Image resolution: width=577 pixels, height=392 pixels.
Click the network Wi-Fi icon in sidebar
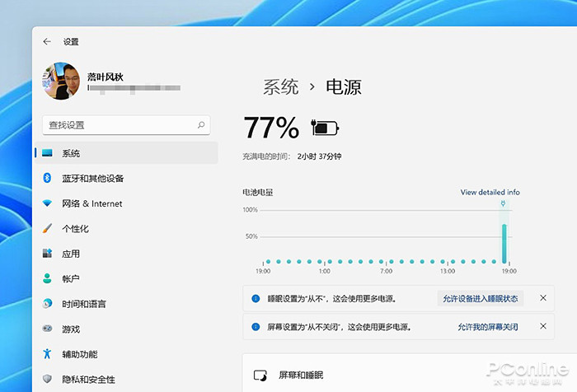pos(47,203)
